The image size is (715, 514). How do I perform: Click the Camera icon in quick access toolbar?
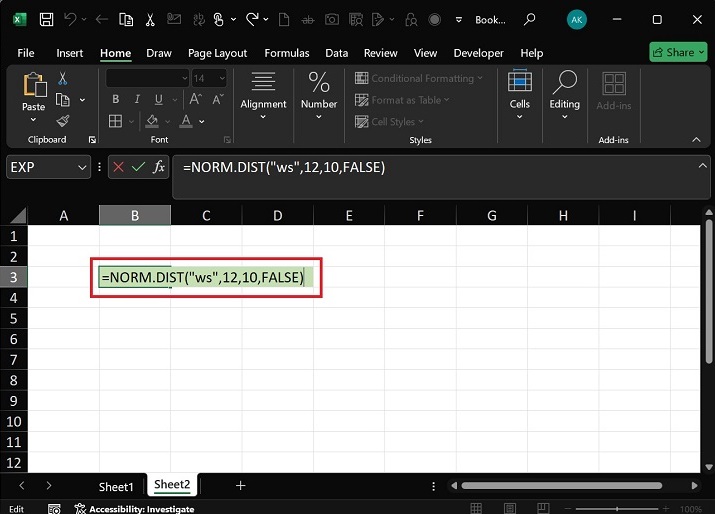tap(332, 20)
